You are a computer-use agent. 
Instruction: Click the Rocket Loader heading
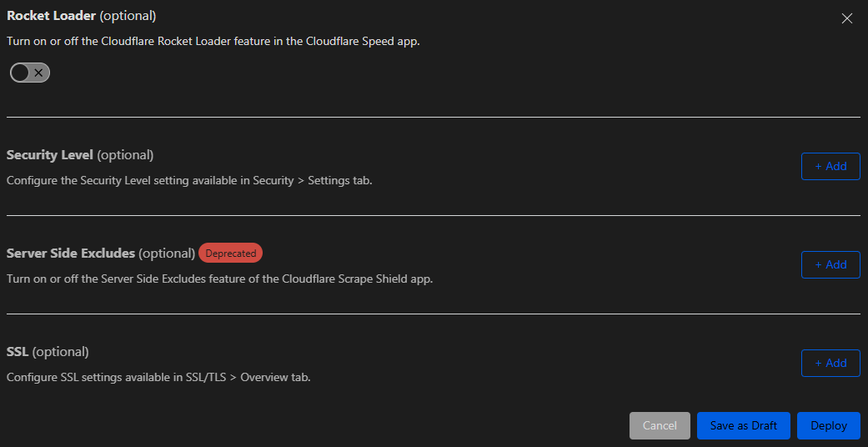click(x=52, y=16)
